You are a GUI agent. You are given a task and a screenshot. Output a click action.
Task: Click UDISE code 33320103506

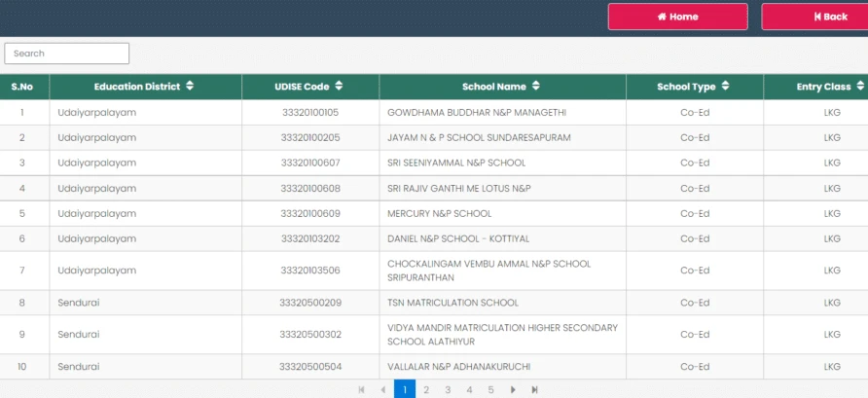tap(310, 271)
